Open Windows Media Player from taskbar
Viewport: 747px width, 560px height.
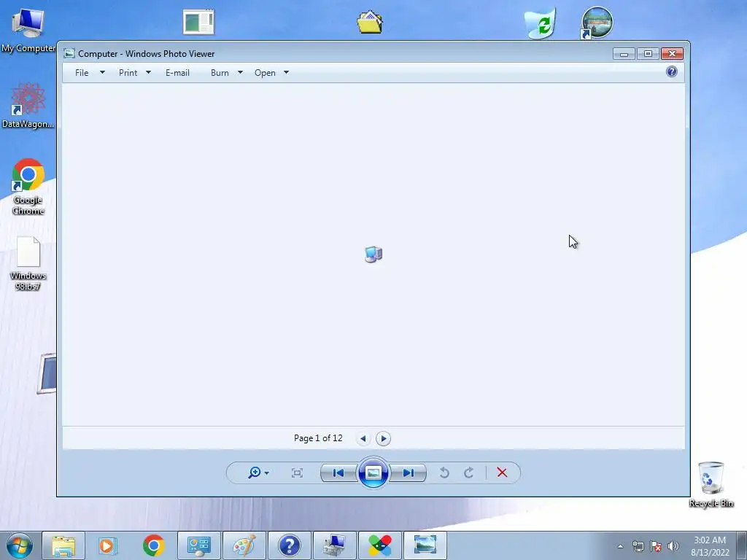[x=108, y=545]
